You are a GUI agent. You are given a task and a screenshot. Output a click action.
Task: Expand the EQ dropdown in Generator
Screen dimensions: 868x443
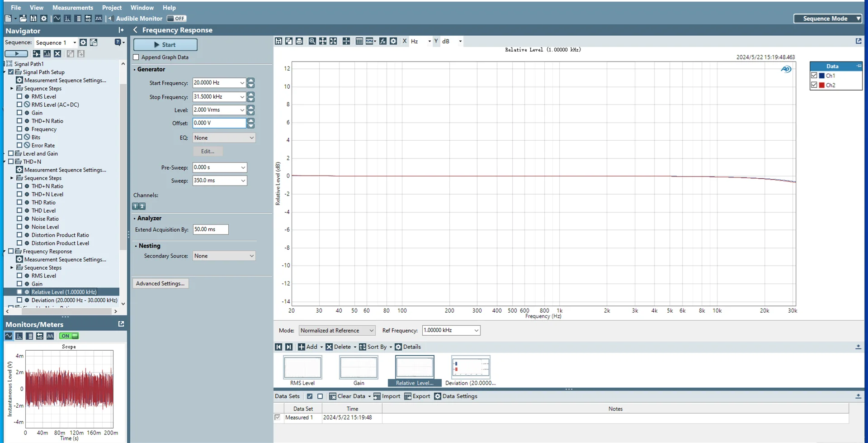tap(224, 138)
